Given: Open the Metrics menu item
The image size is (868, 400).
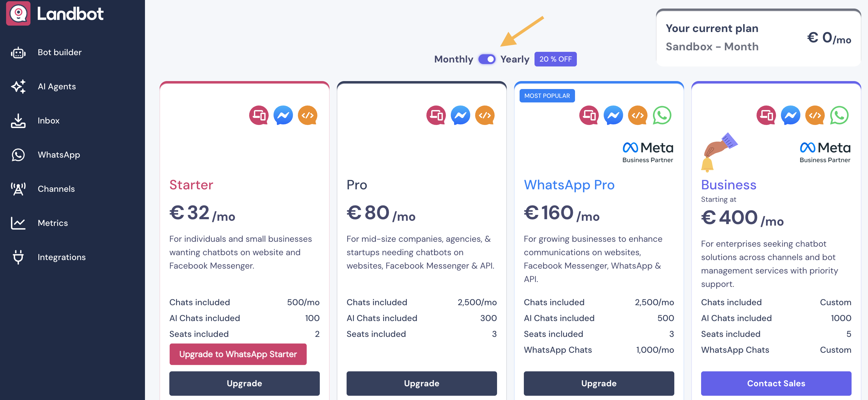Looking at the screenshot, I should coord(53,223).
